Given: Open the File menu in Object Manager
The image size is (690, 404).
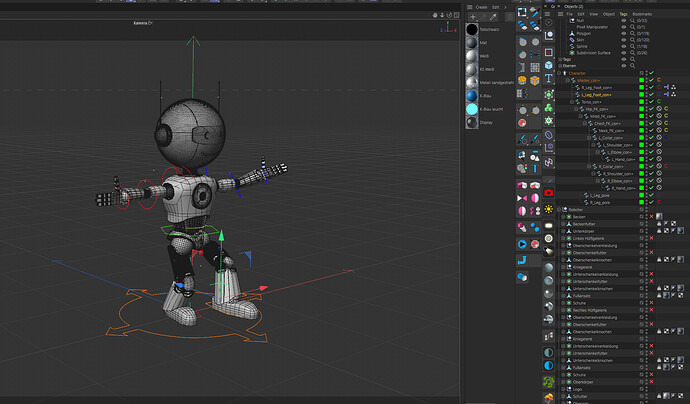Looking at the screenshot, I should (569, 14).
